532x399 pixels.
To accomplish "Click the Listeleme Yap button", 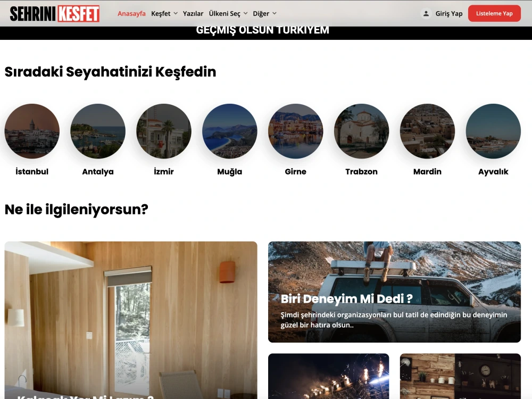I will click(494, 14).
